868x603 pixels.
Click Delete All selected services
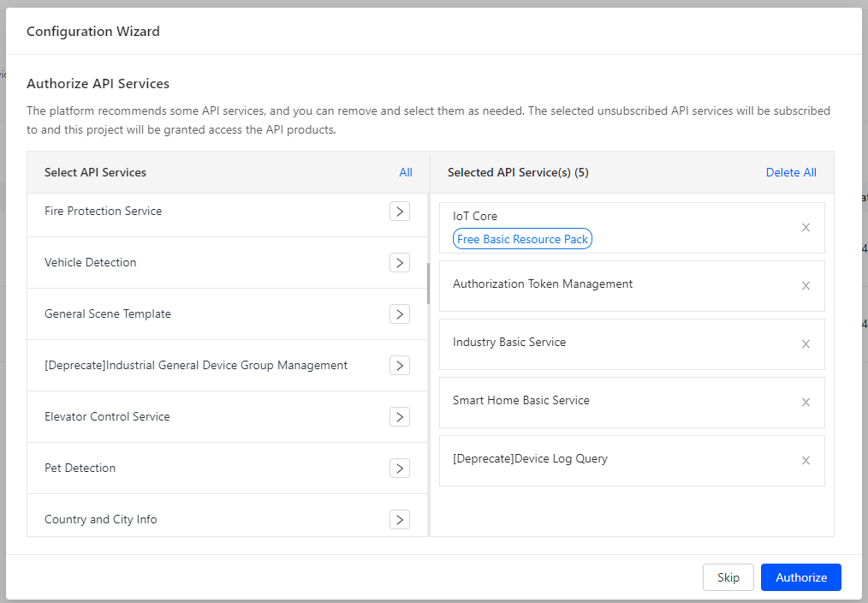pos(791,173)
